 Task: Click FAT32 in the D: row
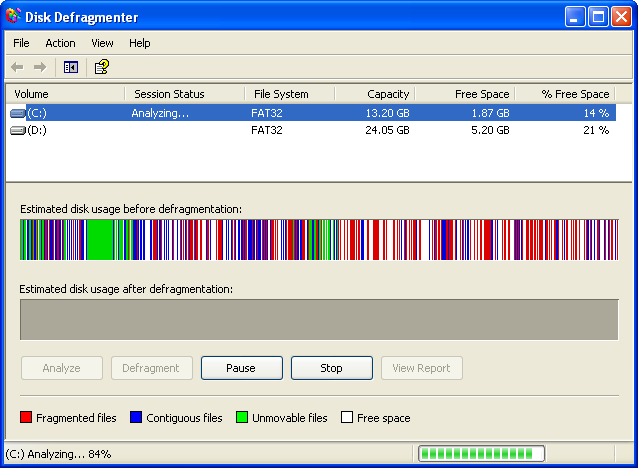[x=267, y=130]
